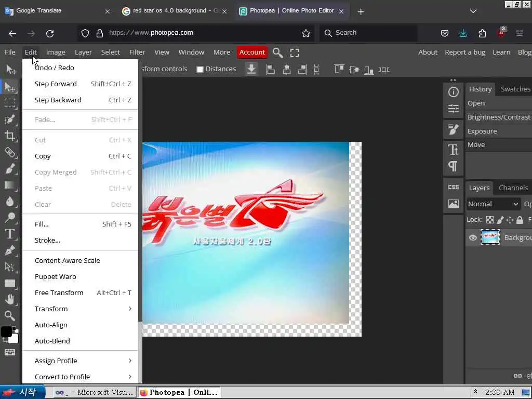This screenshot has width=532, height=399.
Task: Select the Pen tool
Action: 10,250
